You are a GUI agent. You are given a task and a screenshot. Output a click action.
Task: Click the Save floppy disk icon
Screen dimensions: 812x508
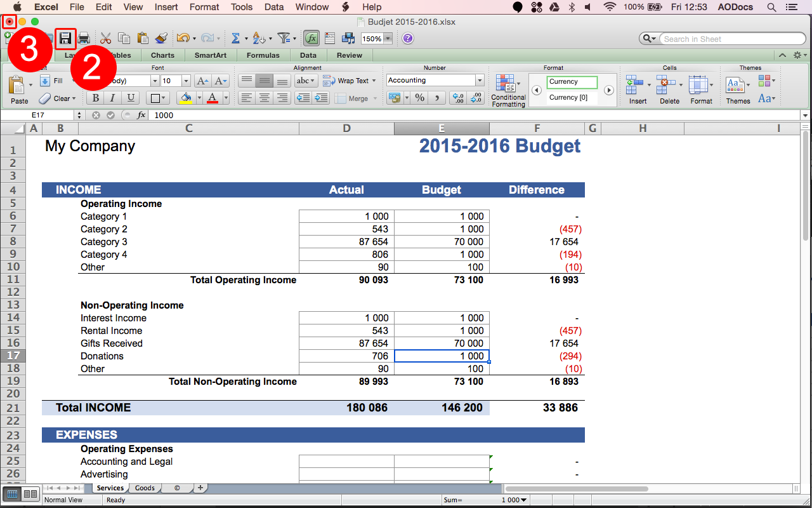(x=65, y=39)
